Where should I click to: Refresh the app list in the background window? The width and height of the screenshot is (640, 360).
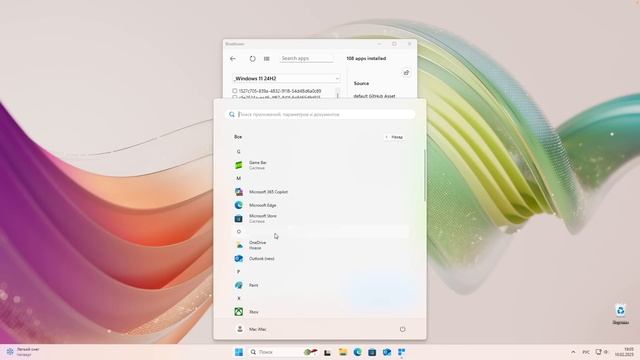coord(252,59)
